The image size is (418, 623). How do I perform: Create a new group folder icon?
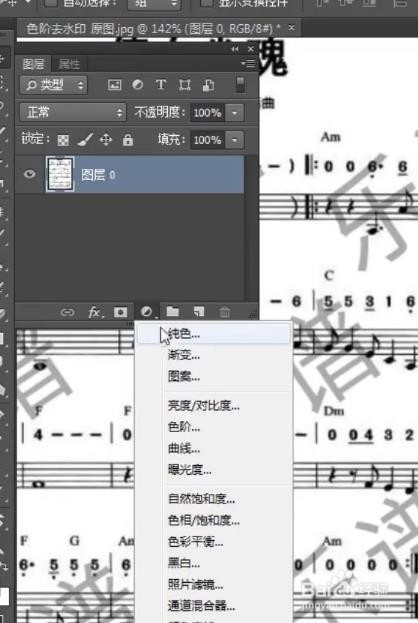click(172, 312)
